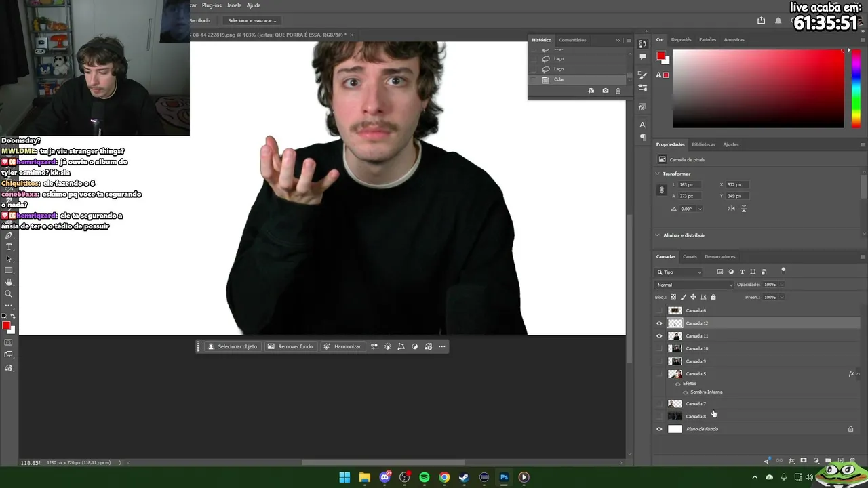Click the foreground color swatch in Cor panel
Screen dimensions: 868x488
click(x=660, y=56)
